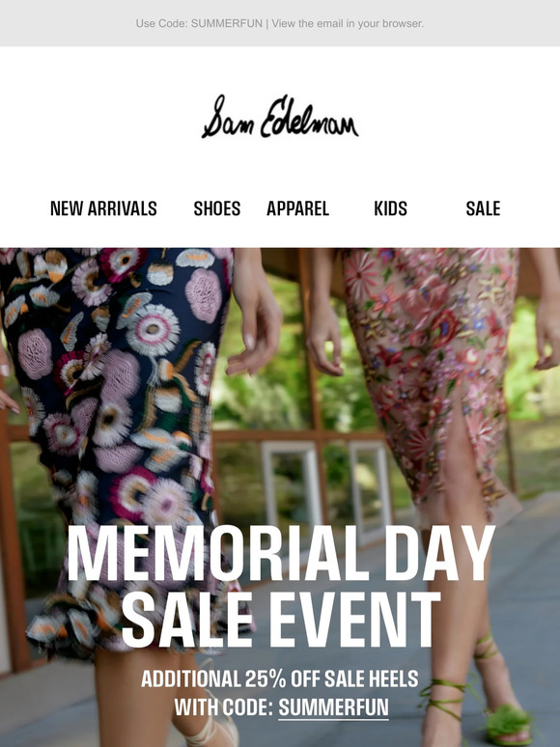Visit the Sale navigation link
The image size is (560, 747).
pyautogui.click(x=483, y=208)
